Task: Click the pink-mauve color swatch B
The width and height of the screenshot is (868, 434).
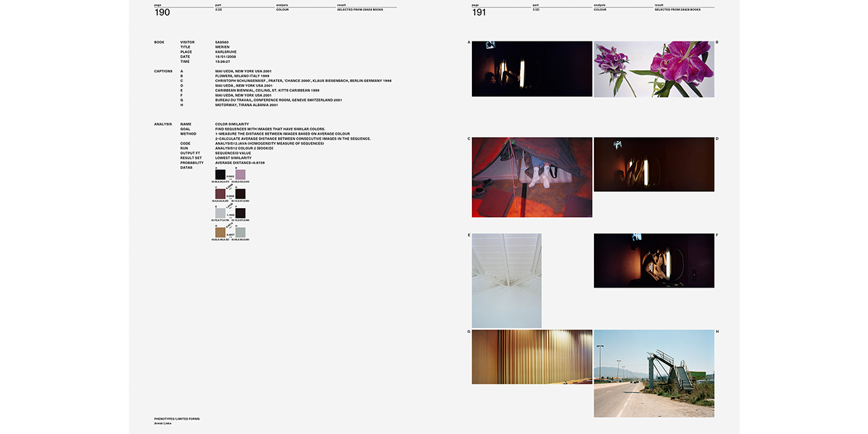Action: click(241, 175)
